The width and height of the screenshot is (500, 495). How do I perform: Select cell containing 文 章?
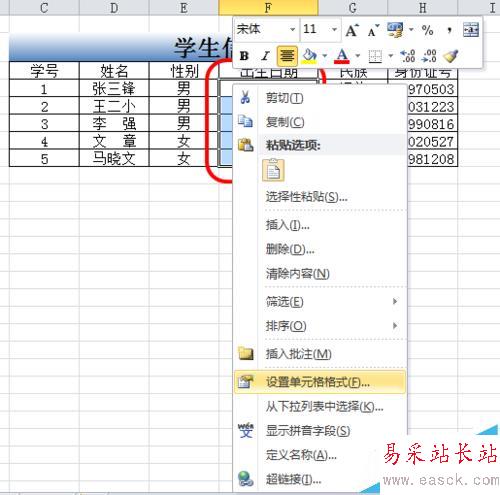point(114,141)
